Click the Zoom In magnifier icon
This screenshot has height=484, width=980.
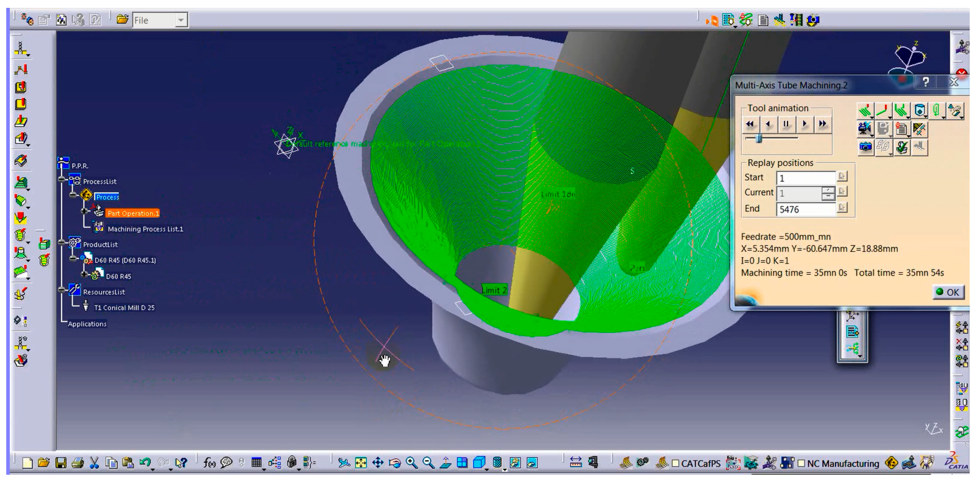(x=411, y=463)
